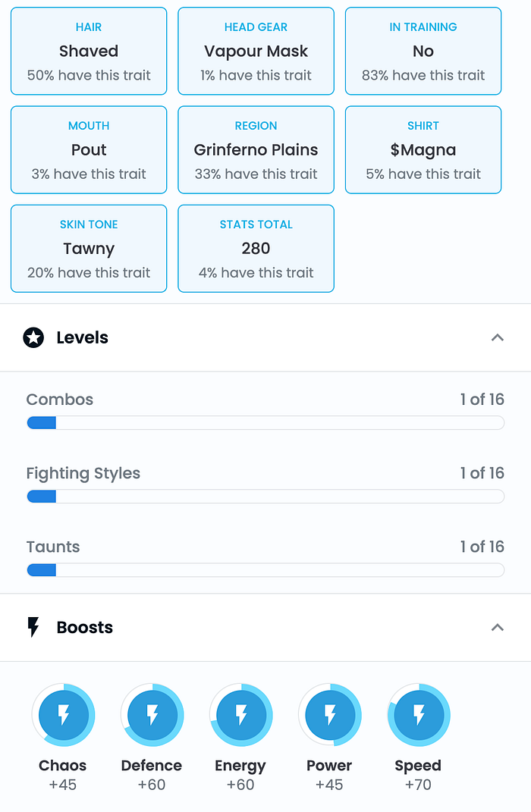Screen dimensions: 531x812
Task: Click the Speed boost lightning icon
Action: click(x=419, y=715)
